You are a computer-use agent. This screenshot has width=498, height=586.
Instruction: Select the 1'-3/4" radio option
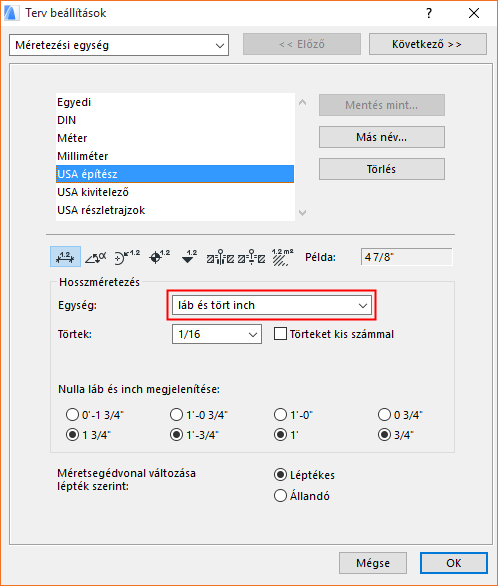[x=176, y=435]
